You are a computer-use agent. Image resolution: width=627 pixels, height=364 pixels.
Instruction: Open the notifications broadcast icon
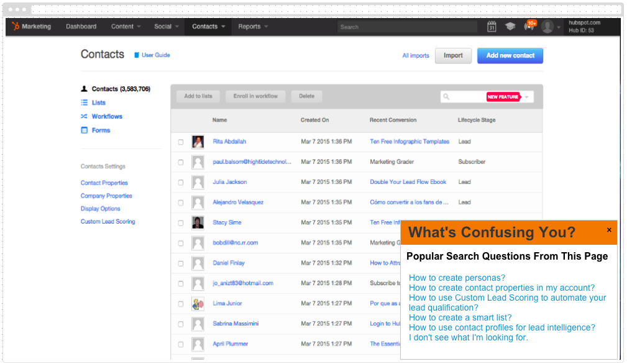pyautogui.click(x=529, y=27)
